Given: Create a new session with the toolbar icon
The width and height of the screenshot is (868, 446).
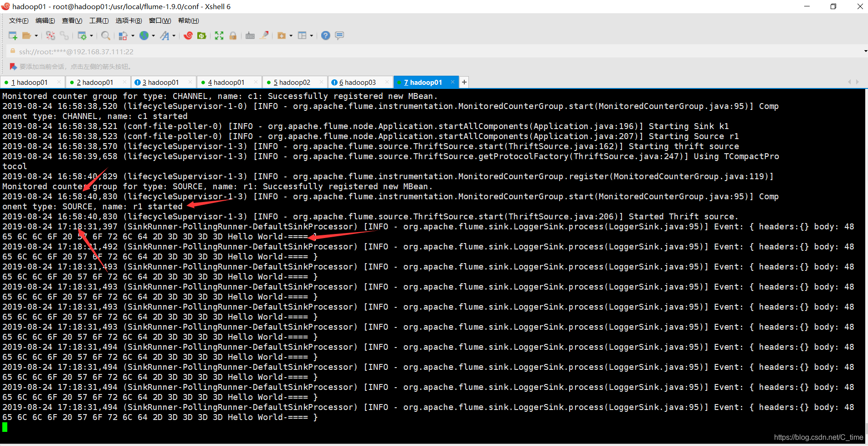Looking at the screenshot, I should 13,36.
